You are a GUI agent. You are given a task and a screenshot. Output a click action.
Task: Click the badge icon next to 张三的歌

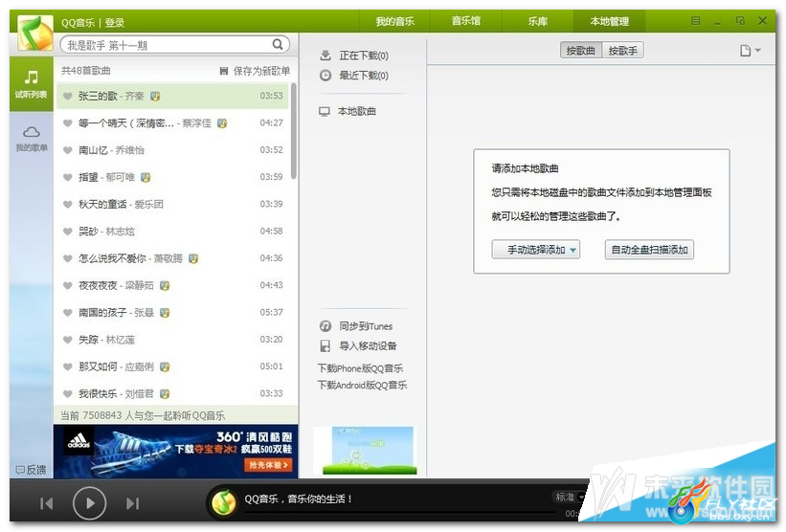(155, 97)
